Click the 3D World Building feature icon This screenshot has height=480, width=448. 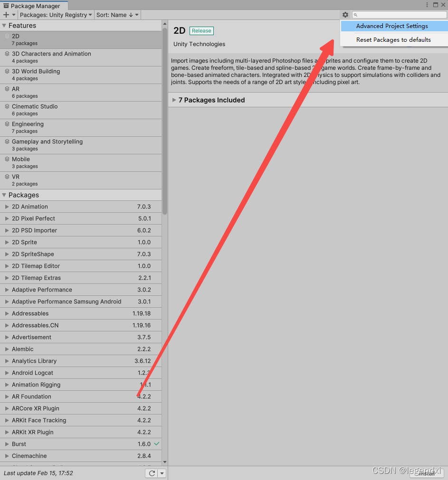(x=7, y=71)
